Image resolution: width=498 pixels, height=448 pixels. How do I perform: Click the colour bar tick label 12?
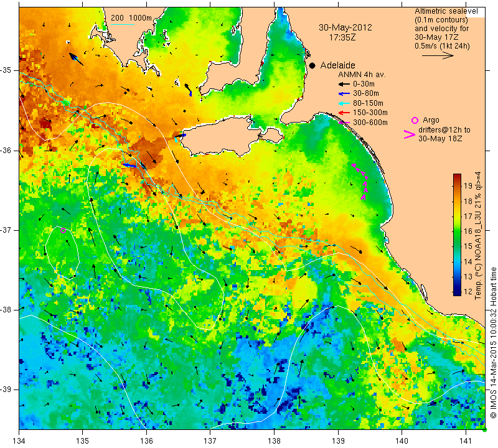click(468, 292)
